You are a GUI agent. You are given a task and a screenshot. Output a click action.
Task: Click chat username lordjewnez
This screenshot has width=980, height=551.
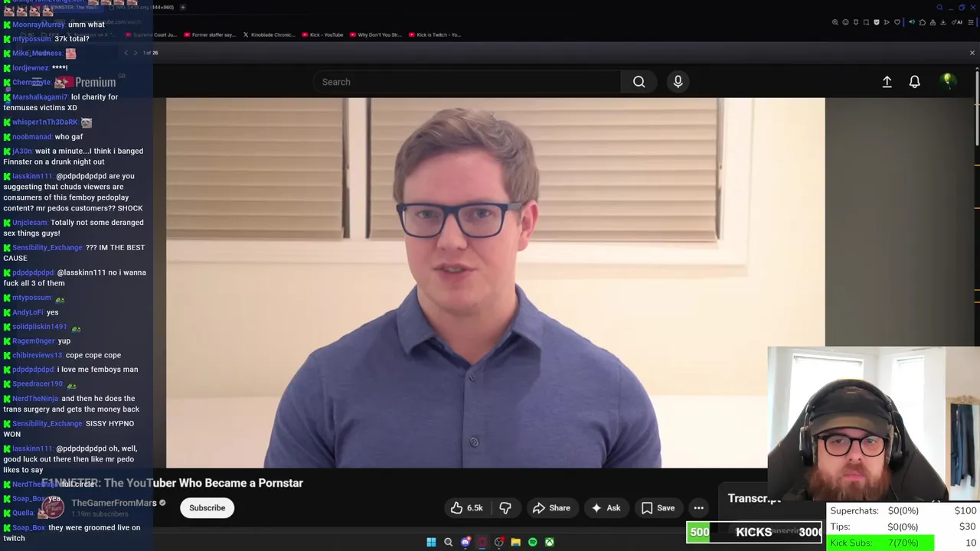[x=30, y=67]
